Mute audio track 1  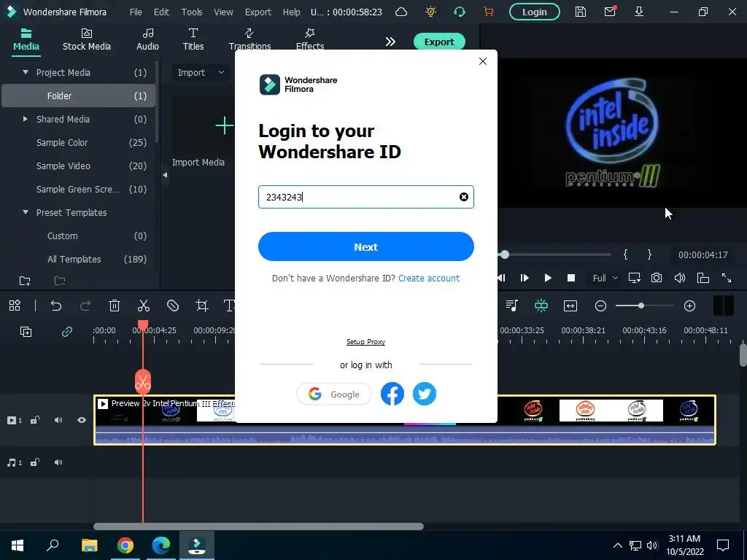58,462
